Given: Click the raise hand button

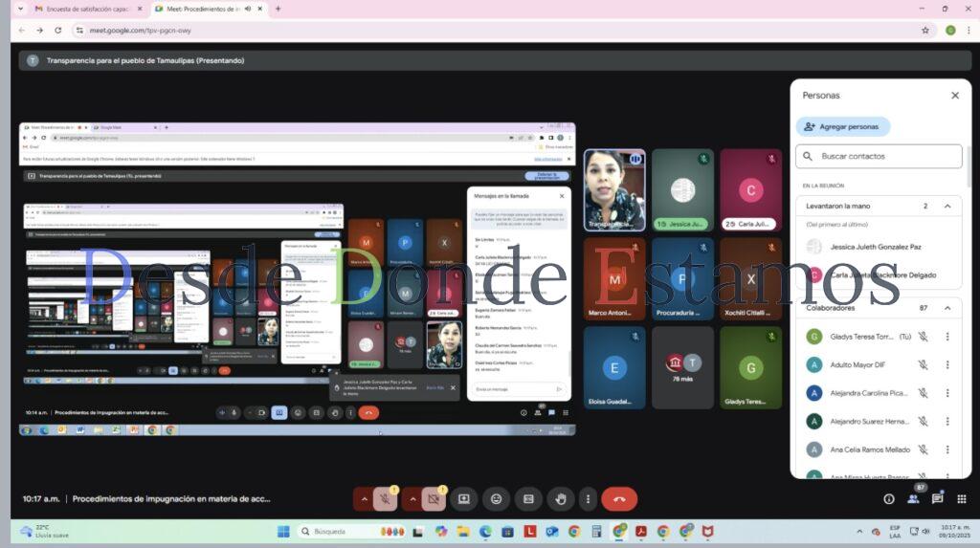Looking at the screenshot, I should 561,498.
